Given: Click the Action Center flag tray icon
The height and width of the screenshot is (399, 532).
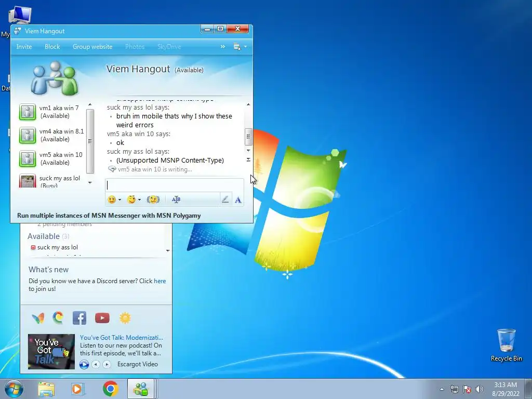Looking at the screenshot, I should [467, 389].
